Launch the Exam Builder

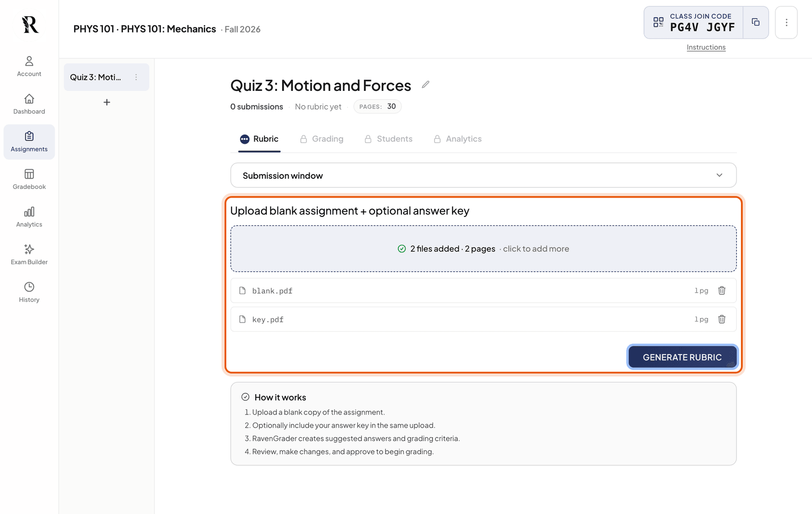(x=29, y=254)
